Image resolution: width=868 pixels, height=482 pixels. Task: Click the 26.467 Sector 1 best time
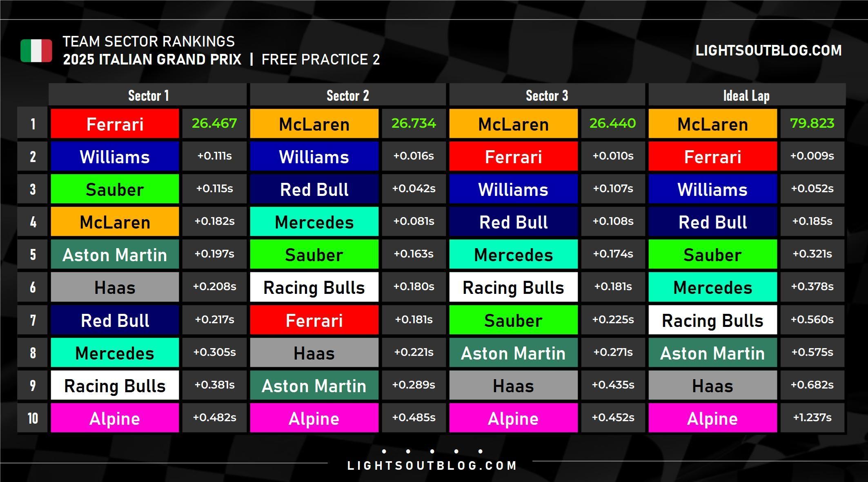214,123
